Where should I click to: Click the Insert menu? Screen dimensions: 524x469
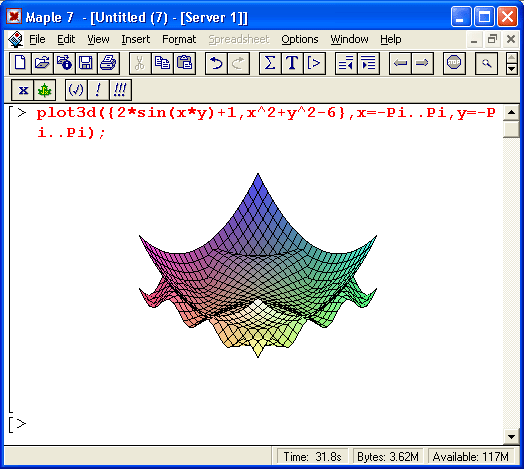click(x=136, y=39)
